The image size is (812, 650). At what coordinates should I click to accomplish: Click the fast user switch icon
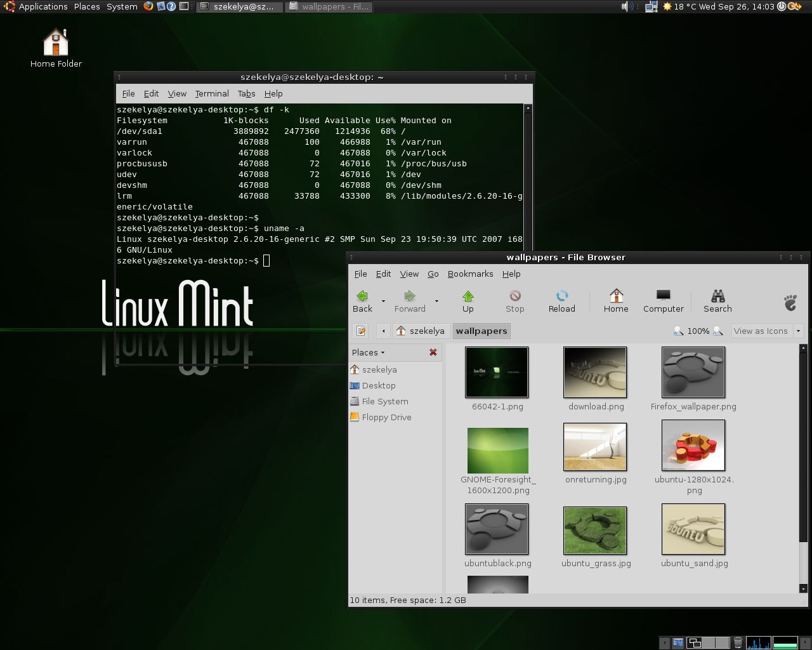[794, 6]
